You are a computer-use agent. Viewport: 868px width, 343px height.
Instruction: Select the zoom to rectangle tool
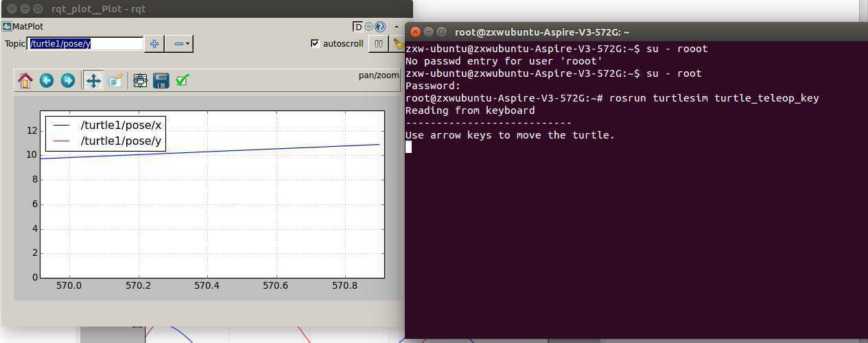[115, 80]
